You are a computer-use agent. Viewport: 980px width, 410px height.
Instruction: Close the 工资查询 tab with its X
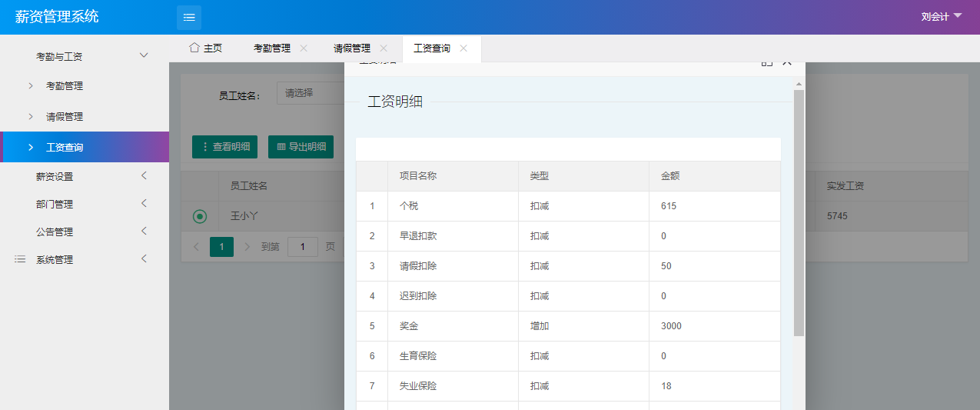coord(463,48)
